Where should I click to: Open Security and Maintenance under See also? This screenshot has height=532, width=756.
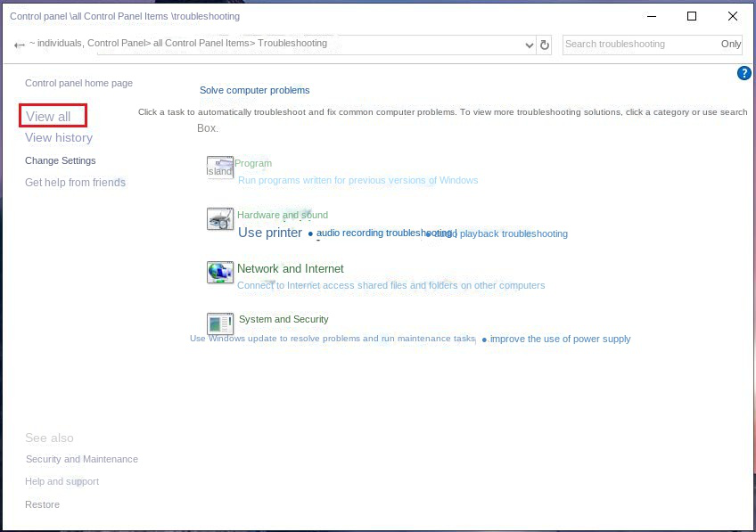pos(82,460)
